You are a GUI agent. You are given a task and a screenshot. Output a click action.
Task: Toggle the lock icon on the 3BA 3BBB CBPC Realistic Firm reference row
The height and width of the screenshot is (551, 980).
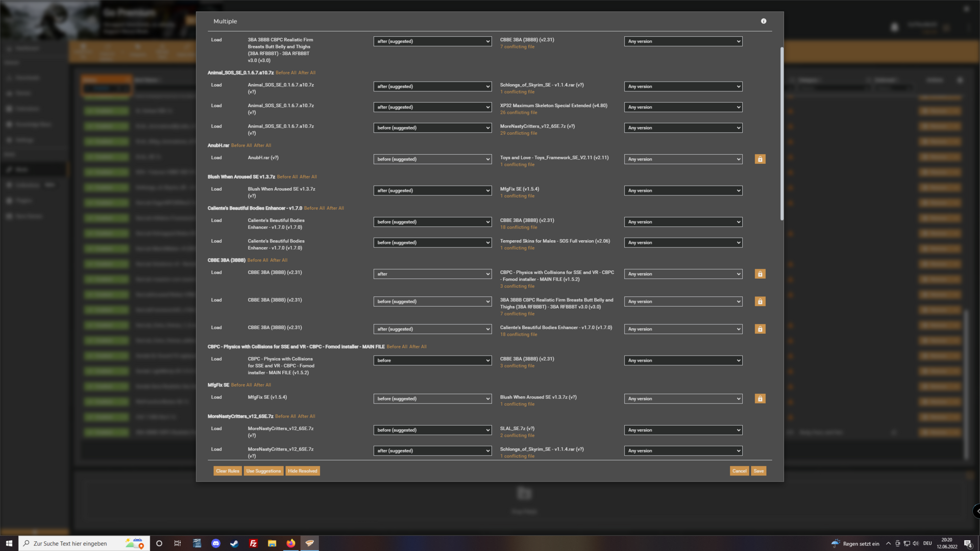pos(760,302)
